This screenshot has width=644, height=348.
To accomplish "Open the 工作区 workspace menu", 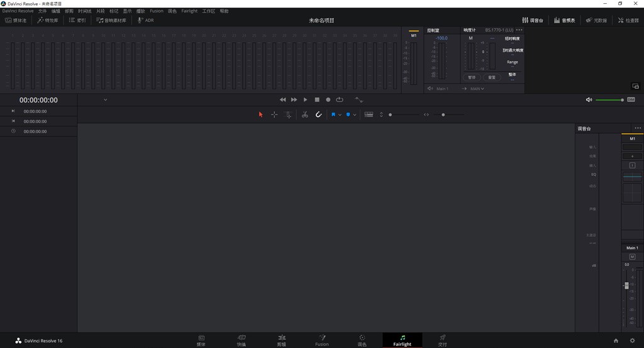I will tap(209, 11).
